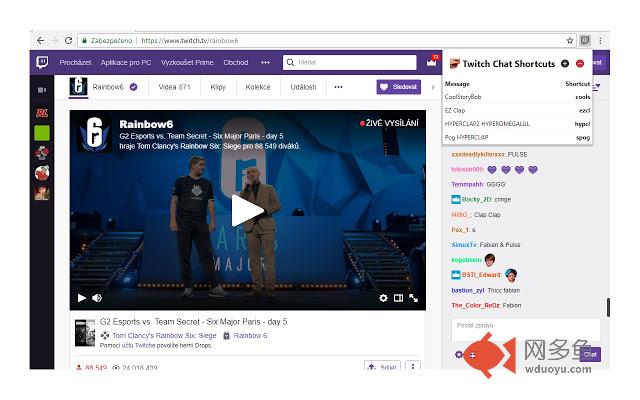640x400 pixels.
Task: Open the Prime crown loot icon
Action: coord(431,62)
